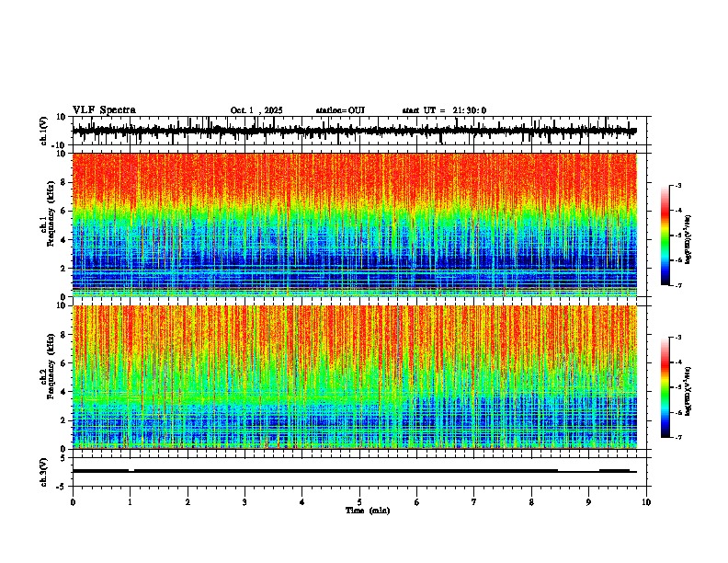Click inside the ch.2 spectrogram panel
This screenshot has width=728, height=563.
point(355,377)
